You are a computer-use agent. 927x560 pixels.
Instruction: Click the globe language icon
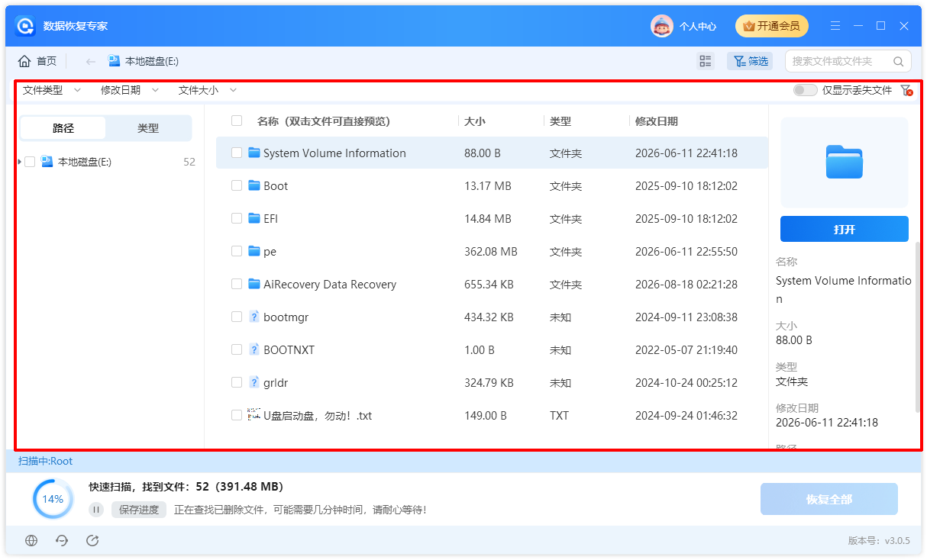(31, 540)
